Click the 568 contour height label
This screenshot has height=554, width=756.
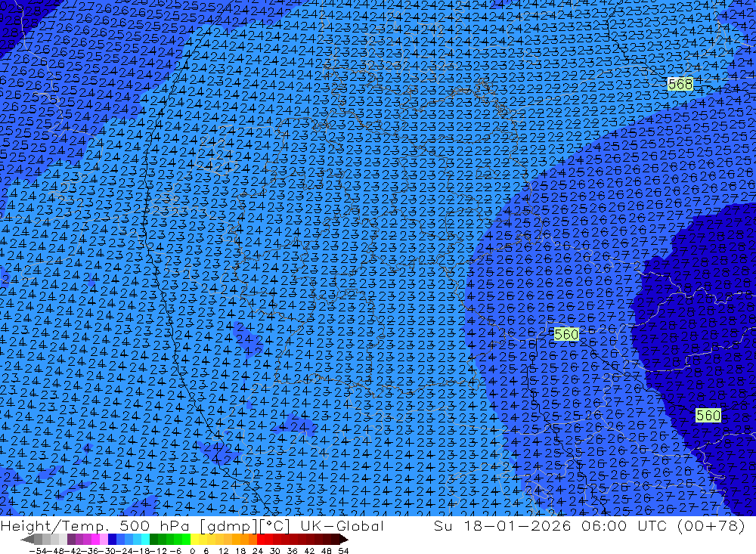pos(680,85)
